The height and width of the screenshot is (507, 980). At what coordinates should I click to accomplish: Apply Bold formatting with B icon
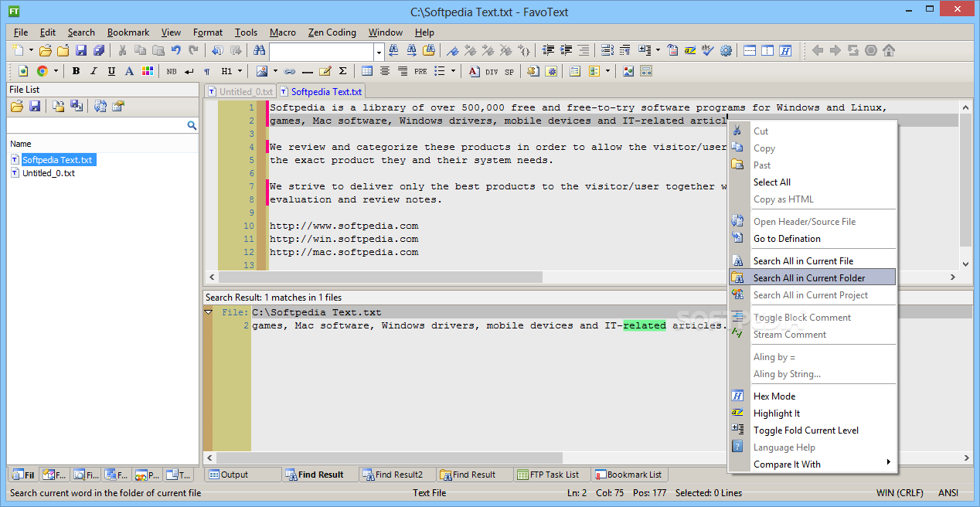coord(76,71)
